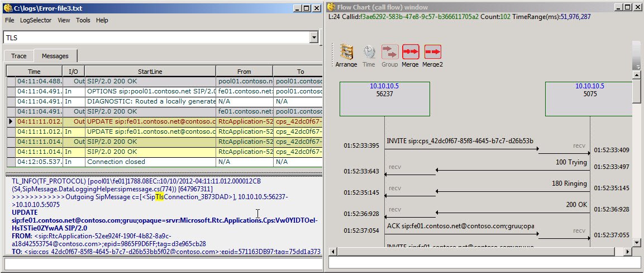Switch to the Messages tab

click(x=55, y=56)
